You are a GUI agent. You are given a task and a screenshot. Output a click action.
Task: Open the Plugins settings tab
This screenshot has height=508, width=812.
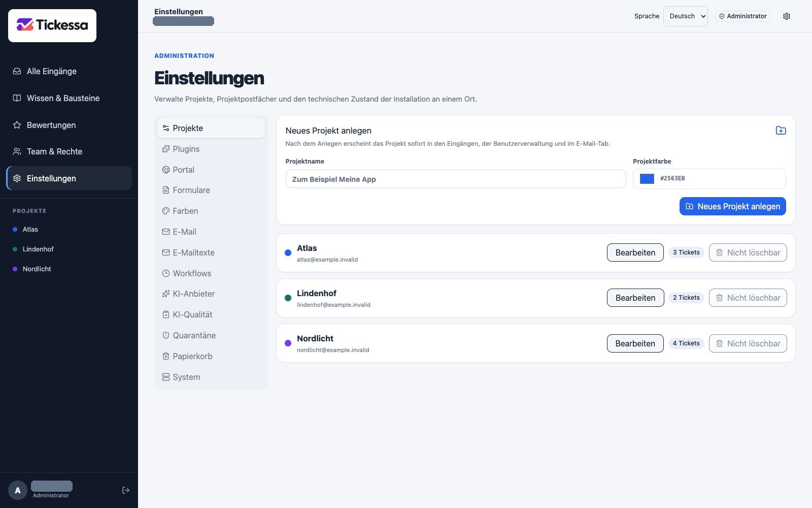pyautogui.click(x=211, y=149)
